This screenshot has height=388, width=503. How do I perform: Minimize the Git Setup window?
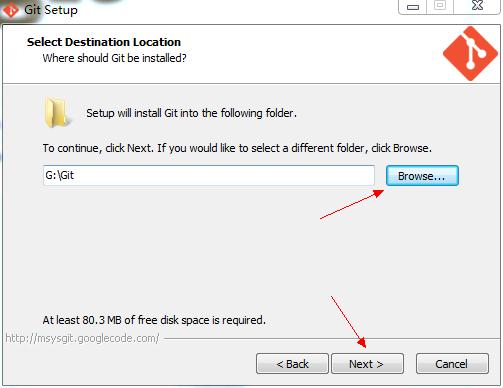pyautogui.click(x=413, y=7)
